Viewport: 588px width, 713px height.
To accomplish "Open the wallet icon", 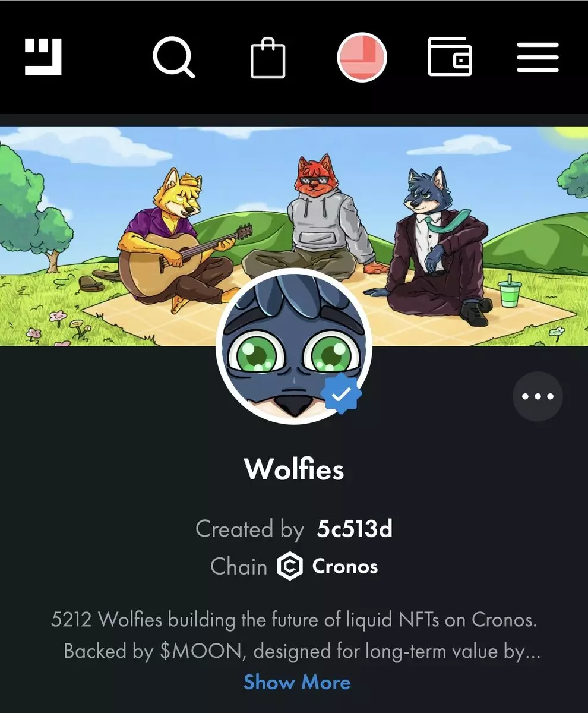I will [x=450, y=58].
